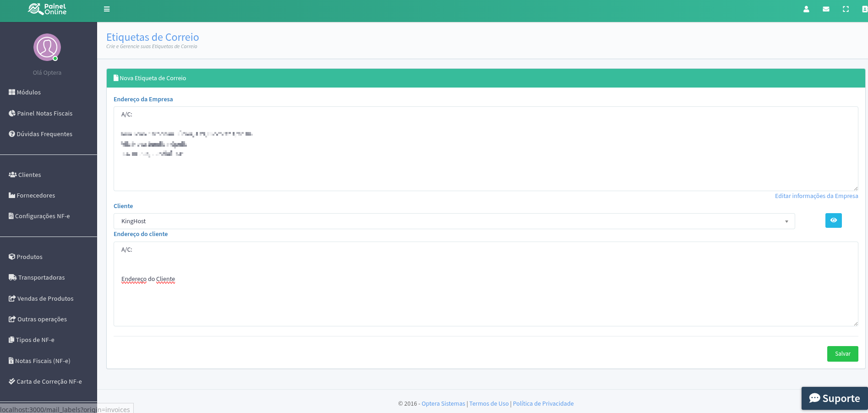The width and height of the screenshot is (868, 413).
Task: Focus the Endereço do cliente text area
Action: [x=486, y=303]
